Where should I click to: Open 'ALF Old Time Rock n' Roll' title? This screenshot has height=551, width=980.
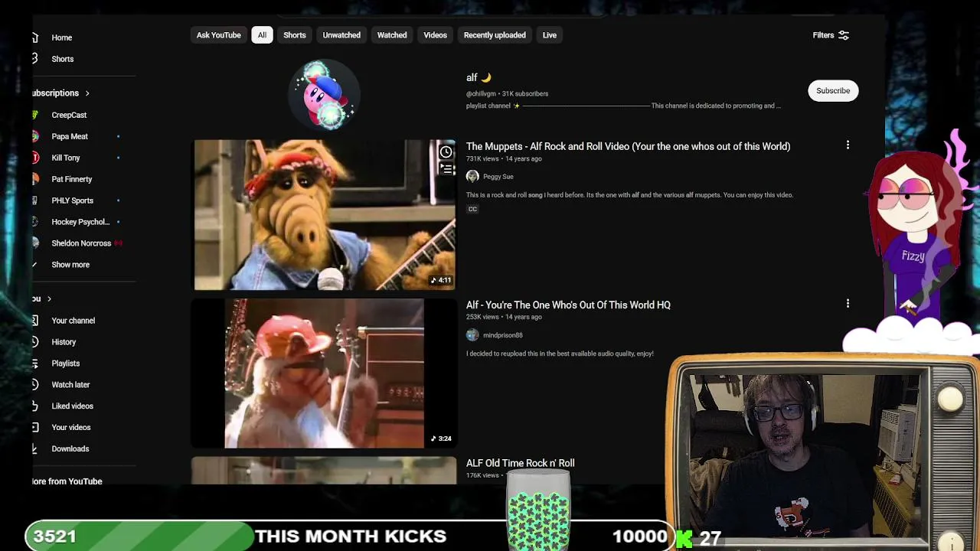point(520,463)
